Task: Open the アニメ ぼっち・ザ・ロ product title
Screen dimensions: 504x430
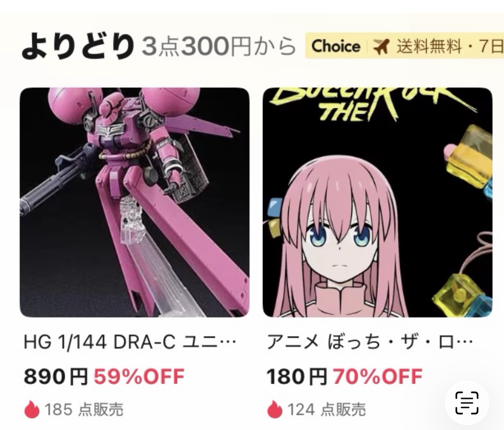Action: (x=370, y=343)
